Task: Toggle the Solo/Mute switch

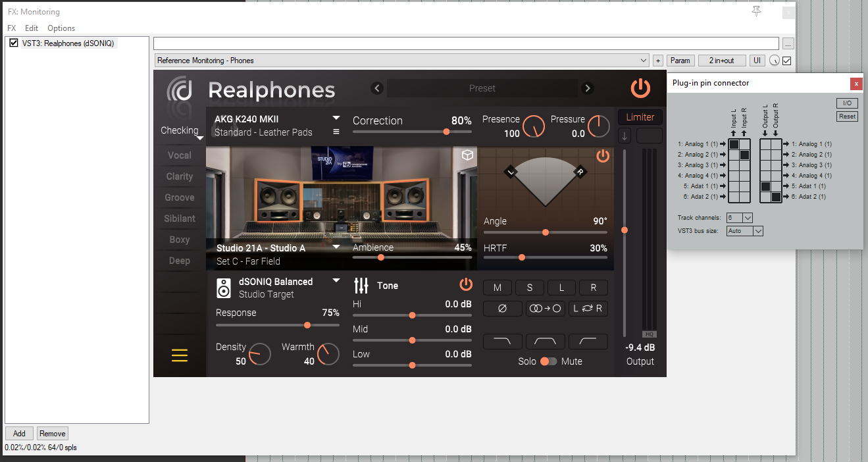Action: 548,361
